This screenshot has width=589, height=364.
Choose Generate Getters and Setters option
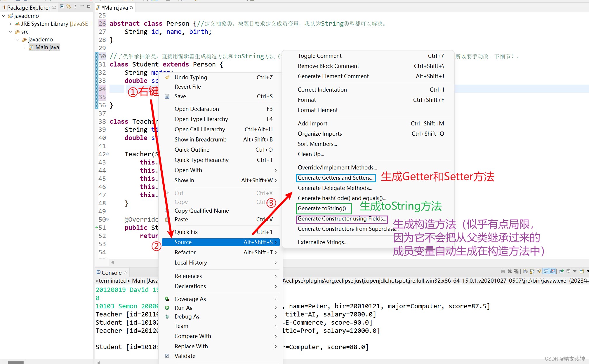[x=335, y=178]
